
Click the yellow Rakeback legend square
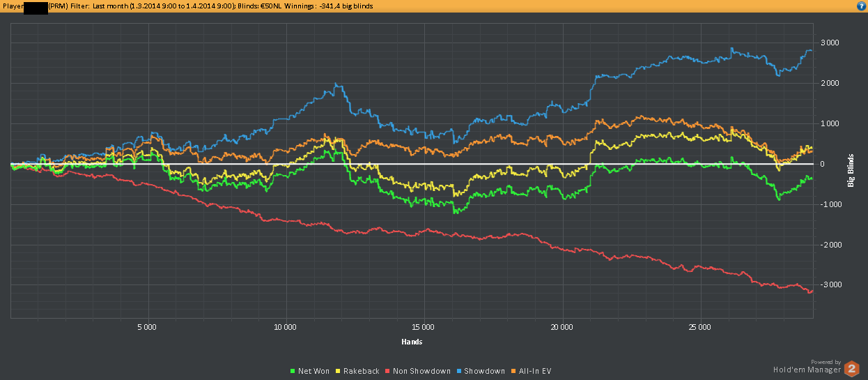(339, 371)
